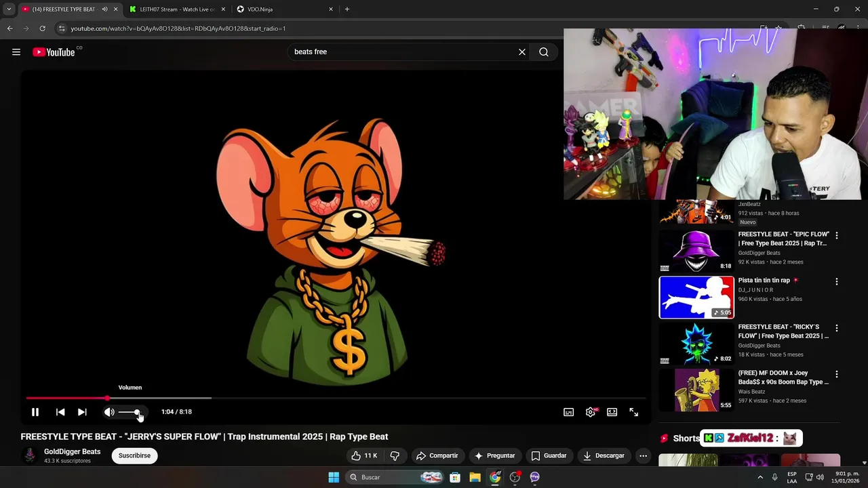This screenshot has height=488, width=868.
Task: Play the 'Pista tin tin tin rap' thumbnail
Action: [696, 297]
